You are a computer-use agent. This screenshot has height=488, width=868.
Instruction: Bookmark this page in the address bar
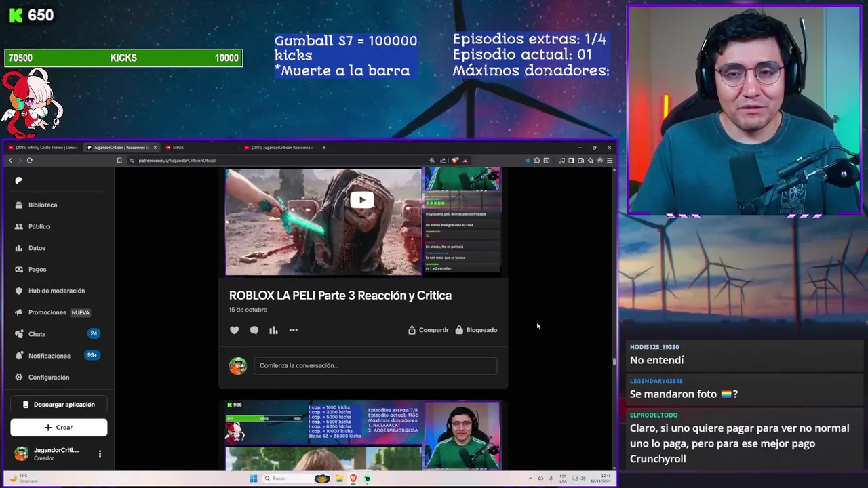coord(119,161)
